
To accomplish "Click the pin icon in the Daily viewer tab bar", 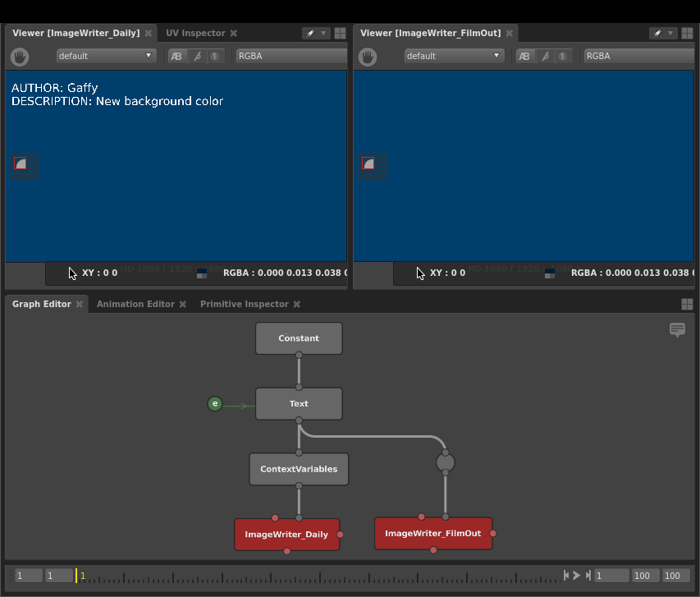I will coord(310,33).
